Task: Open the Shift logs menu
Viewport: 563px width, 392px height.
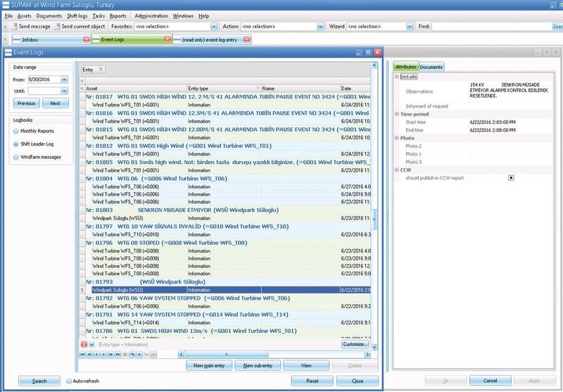Action: [77, 15]
